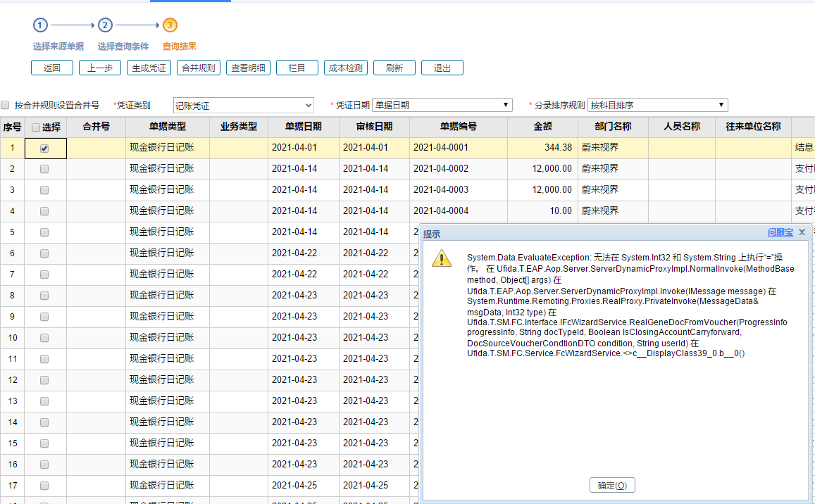Check the row 7 checkbox
Viewport: 815px width, 504px height.
click(44, 275)
